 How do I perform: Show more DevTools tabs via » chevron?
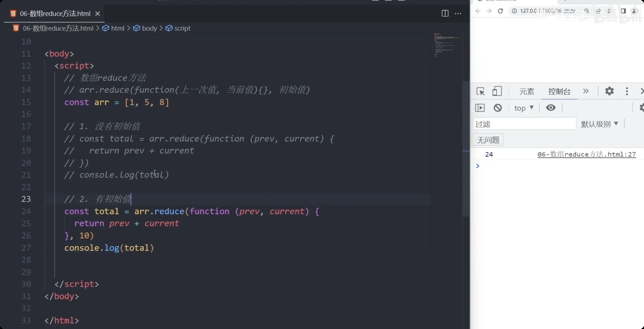coord(586,91)
